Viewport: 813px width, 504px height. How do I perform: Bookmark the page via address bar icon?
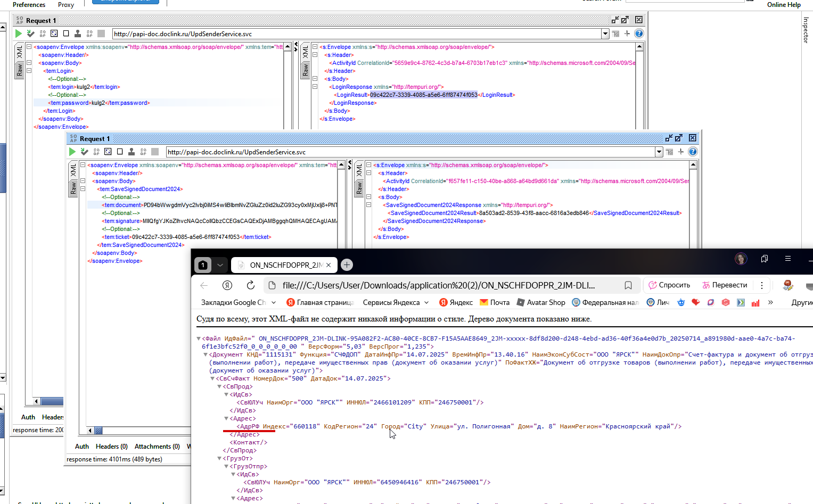click(628, 285)
